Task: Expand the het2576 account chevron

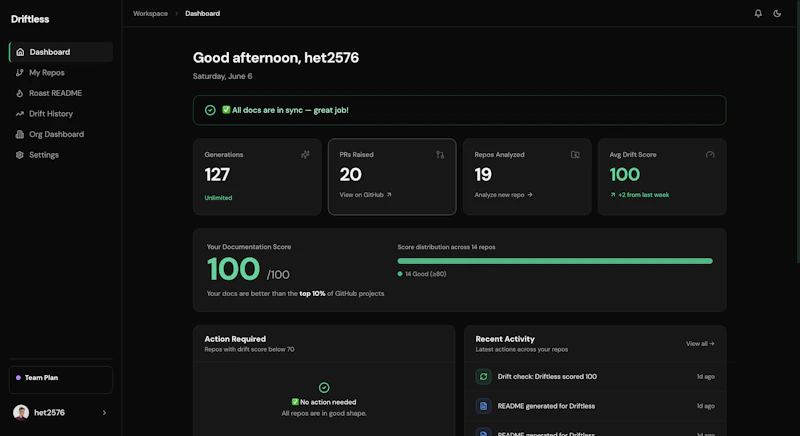Action: coord(104,413)
